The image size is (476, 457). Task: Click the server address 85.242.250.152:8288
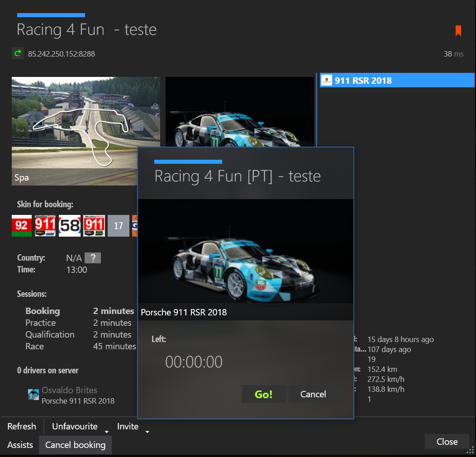point(62,54)
